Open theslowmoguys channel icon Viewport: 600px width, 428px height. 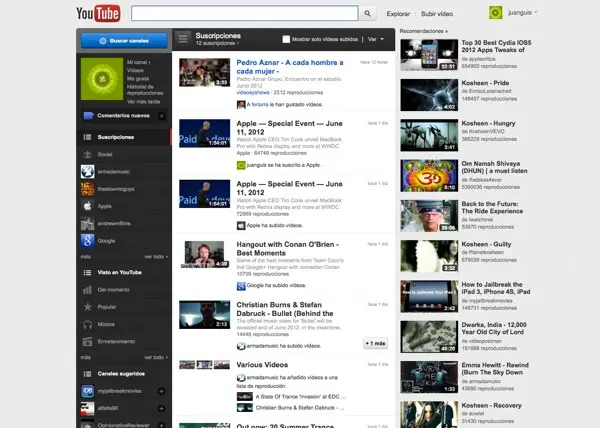coord(88,189)
